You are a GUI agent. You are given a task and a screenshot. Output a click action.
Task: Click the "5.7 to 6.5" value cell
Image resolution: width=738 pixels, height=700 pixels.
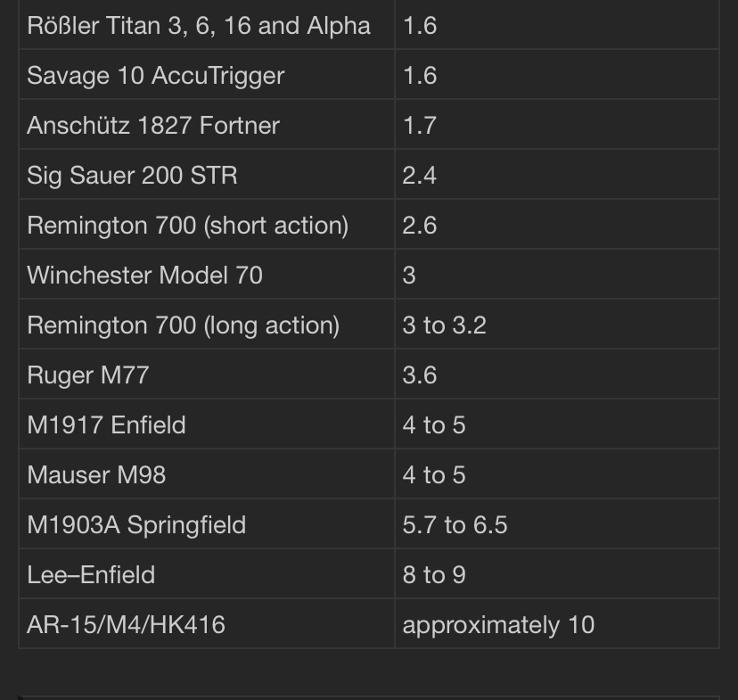[455, 525]
